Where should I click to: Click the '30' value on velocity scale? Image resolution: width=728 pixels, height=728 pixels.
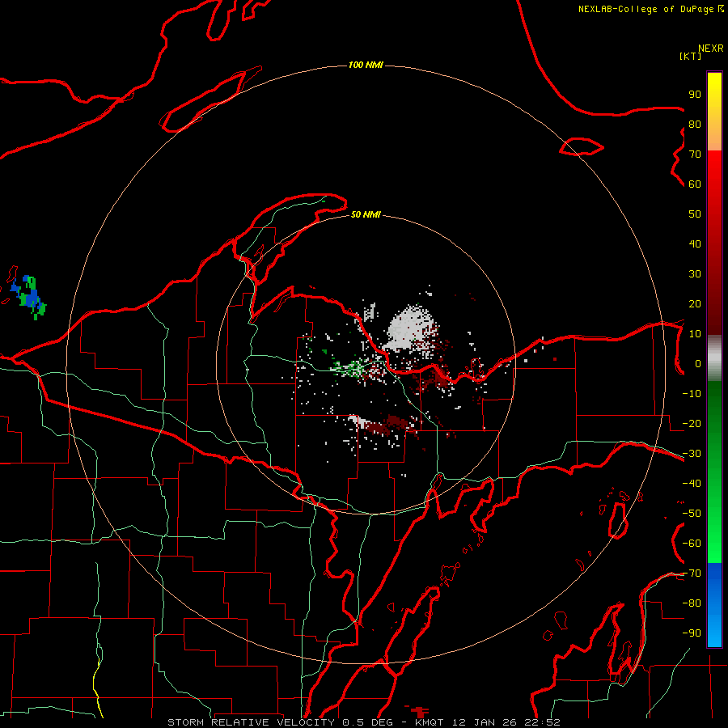click(x=695, y=274)
